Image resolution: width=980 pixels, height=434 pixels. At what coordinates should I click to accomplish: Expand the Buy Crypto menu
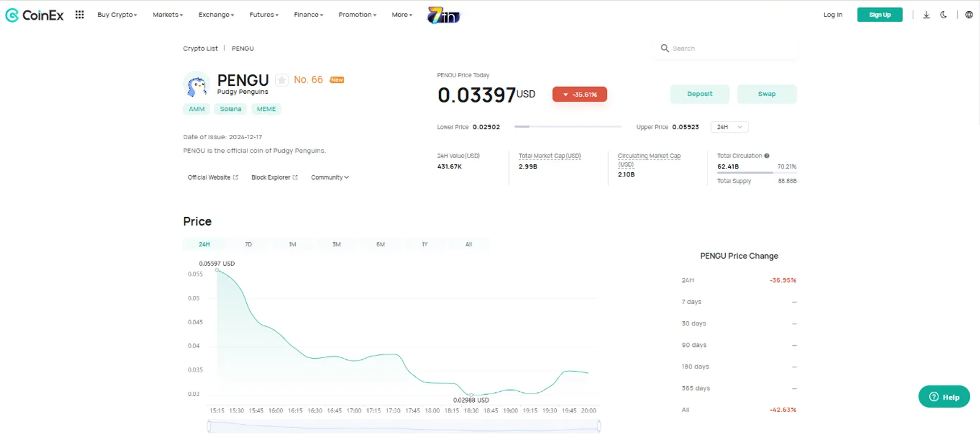click(x=117, y=15)
